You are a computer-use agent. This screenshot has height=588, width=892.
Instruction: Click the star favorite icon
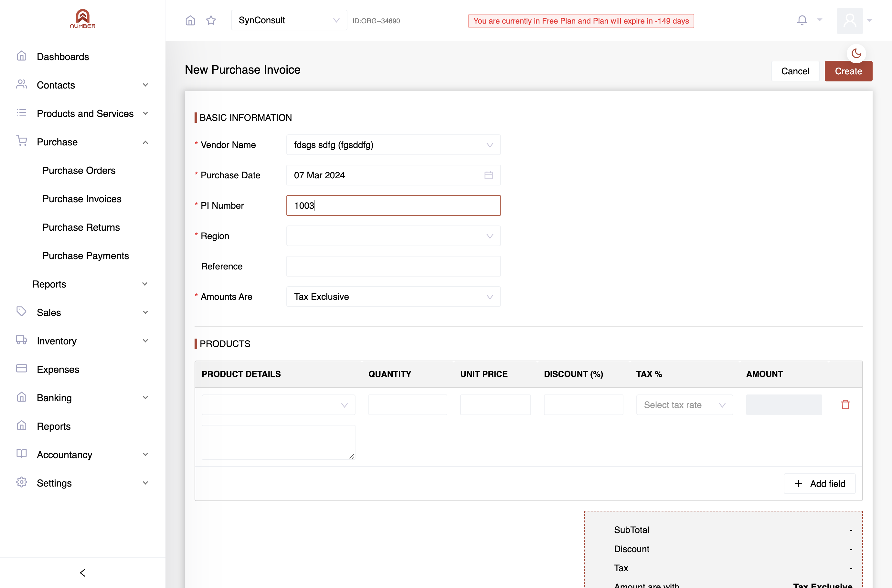(211, 20)
